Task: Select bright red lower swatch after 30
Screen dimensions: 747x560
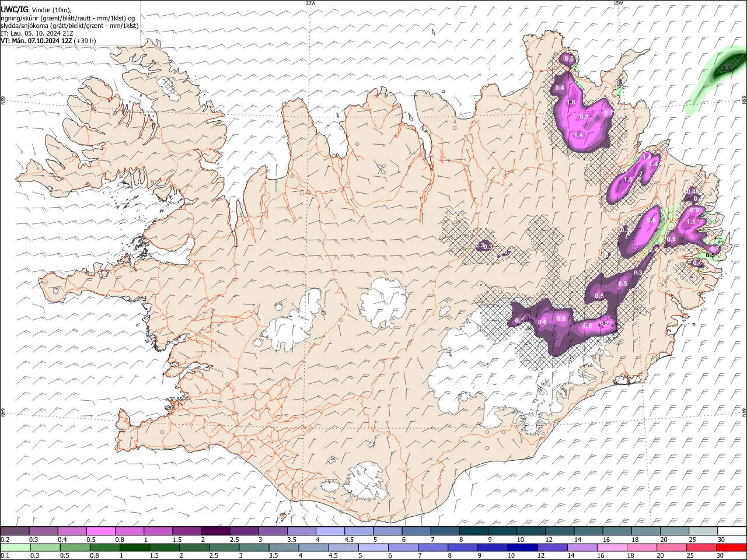Action: (x=731, y=547)
